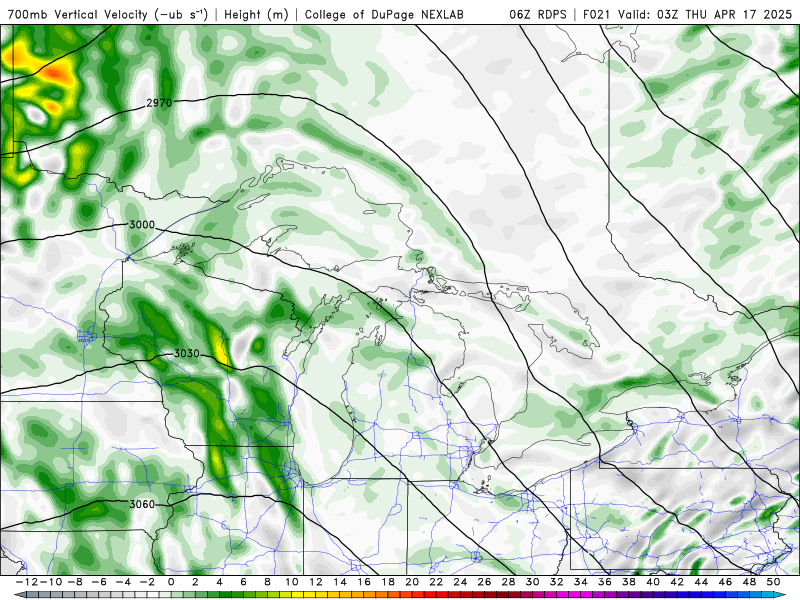The height and width of the screenshot is (600, 800).
Task: Click the "44" colorbar scale value
Action: tap(702, 582)
